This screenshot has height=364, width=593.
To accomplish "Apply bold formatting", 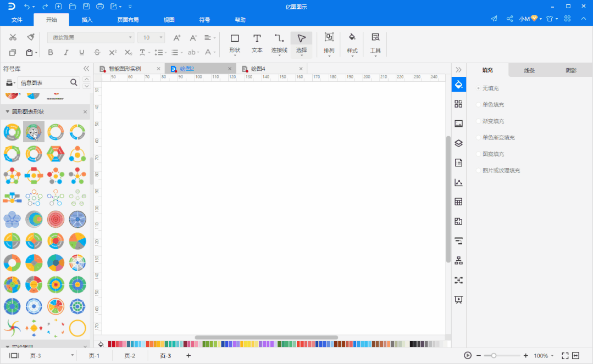I will coord(51,53).
